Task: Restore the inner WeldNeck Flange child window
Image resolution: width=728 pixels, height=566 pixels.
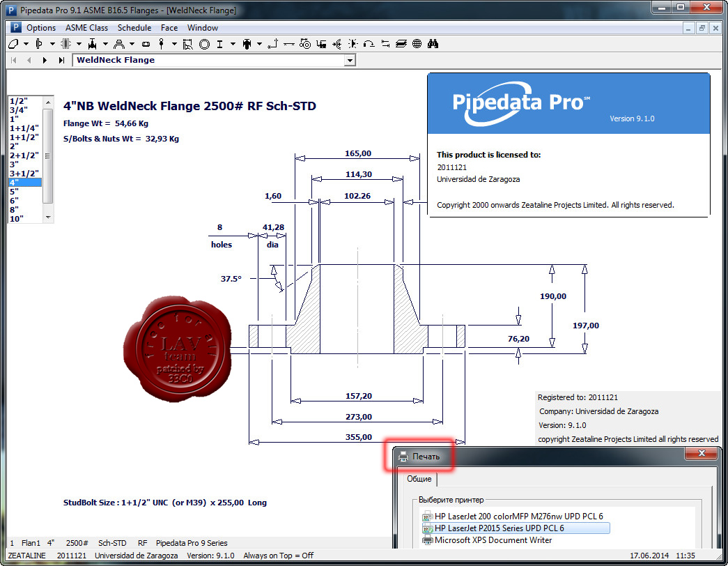Action: point(702,29)
